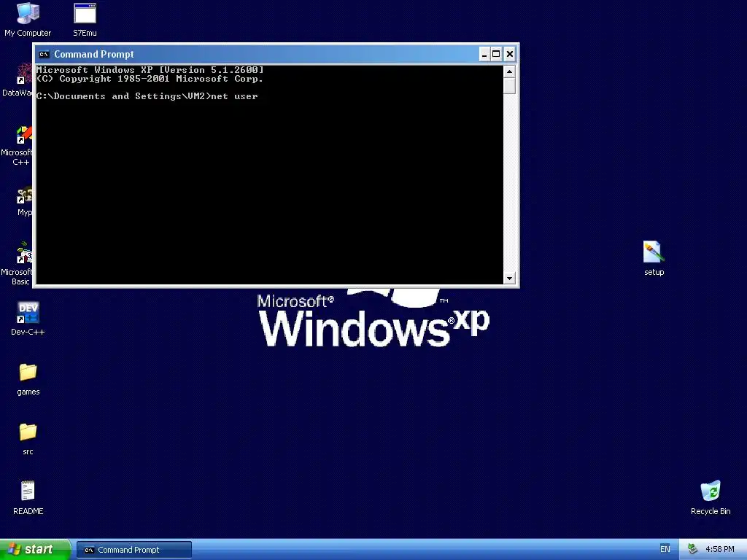This screenshot has width=747, height=560.
Task: Minimize the Command Prompt window
Action: tap(484, 54)
